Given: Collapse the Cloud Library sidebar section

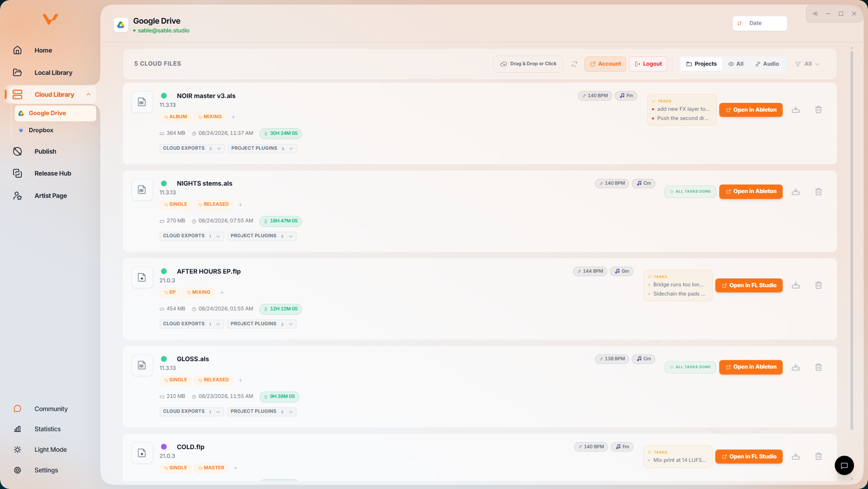Looking at the screenshot, I should click(x=88, y=95).
